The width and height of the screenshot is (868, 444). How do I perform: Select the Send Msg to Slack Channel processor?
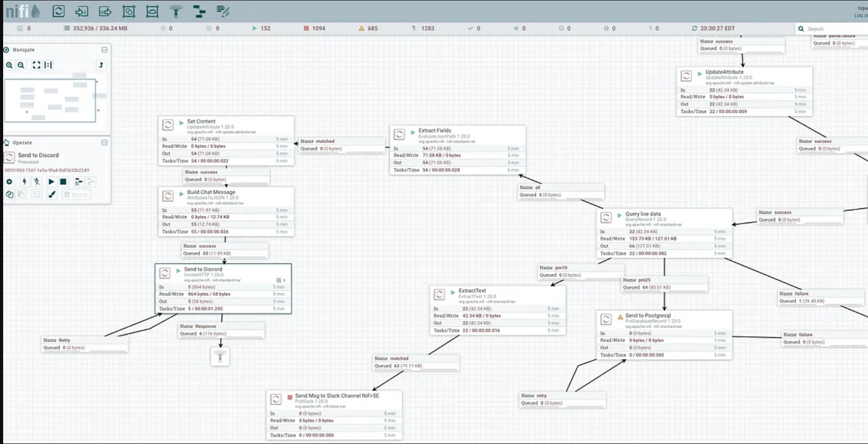click(334, 415)
